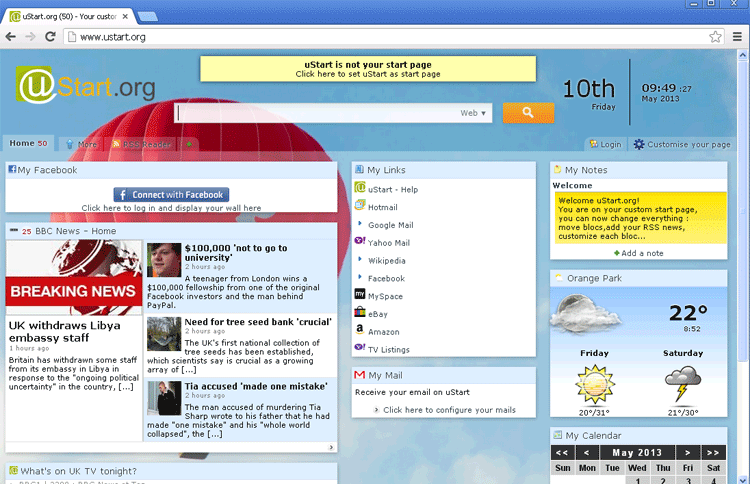This screenshot has width=750, height=484.
Task: Click the Hotmail icon in My Links
Action: point(360,206)
